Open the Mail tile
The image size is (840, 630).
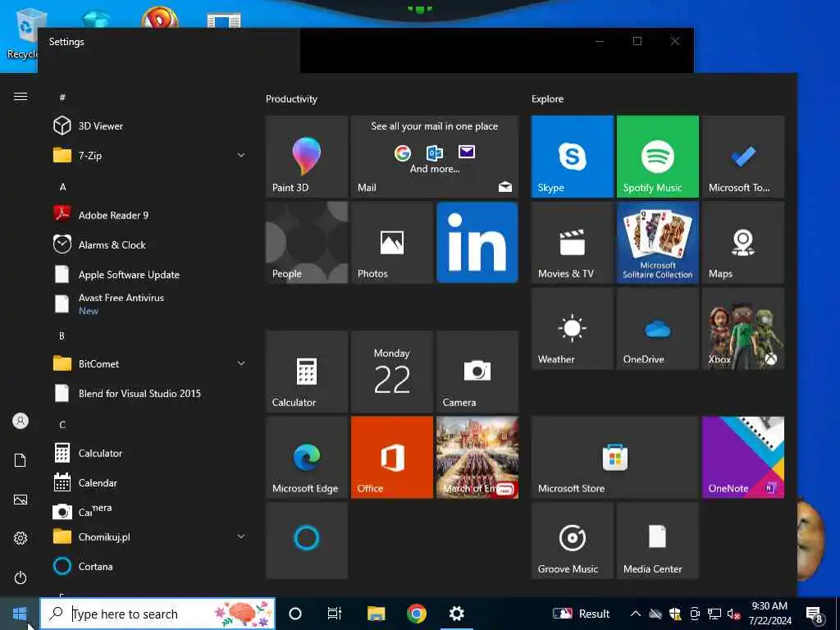[x=435, y=157]
